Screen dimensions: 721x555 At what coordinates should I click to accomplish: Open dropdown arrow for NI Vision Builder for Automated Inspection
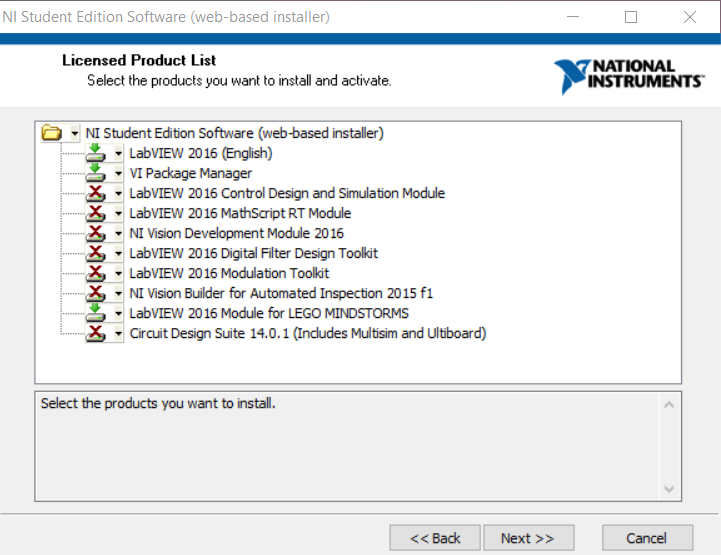pyautogui.click(x=119, y=293)
